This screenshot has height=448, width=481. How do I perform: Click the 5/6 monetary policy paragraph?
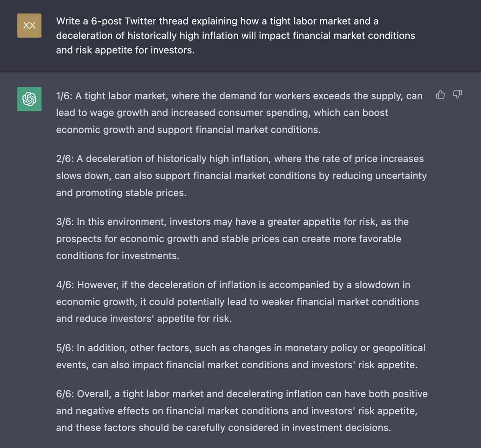[x=240, y=356]
